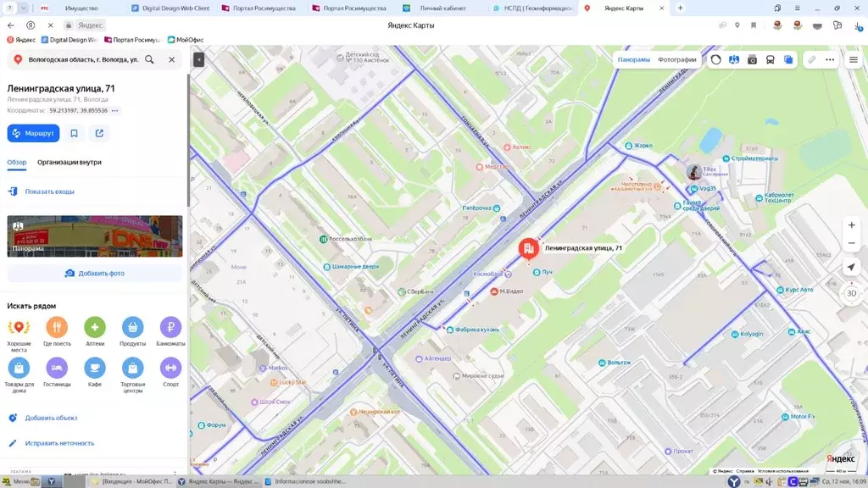Search nearby Банкоматы
This screenshot has height=488, width=868.
[170, 327]
